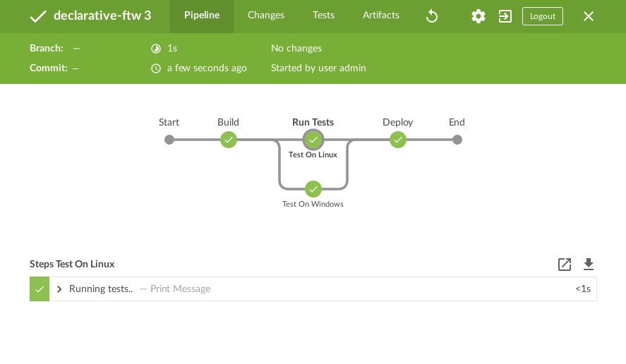Image resolution: width=626 pixels, height=364 pixels.
Task: Download the step log file
Action: [x=589, y=265]
